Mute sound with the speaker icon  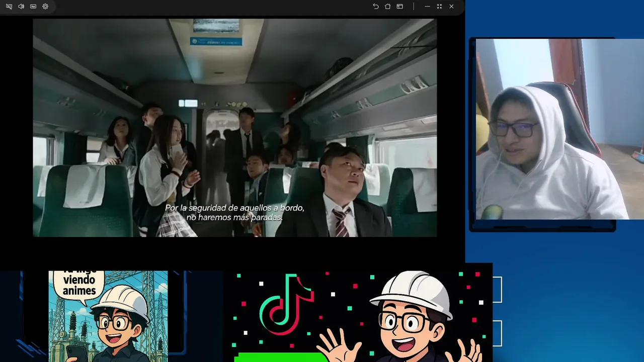(x=21, y=7)
